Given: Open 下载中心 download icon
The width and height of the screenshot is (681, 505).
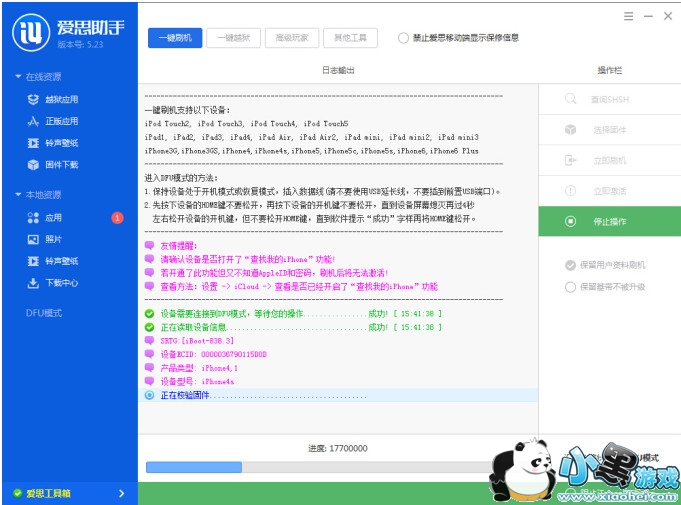Looking at the screenshot, I should (33, 283).
